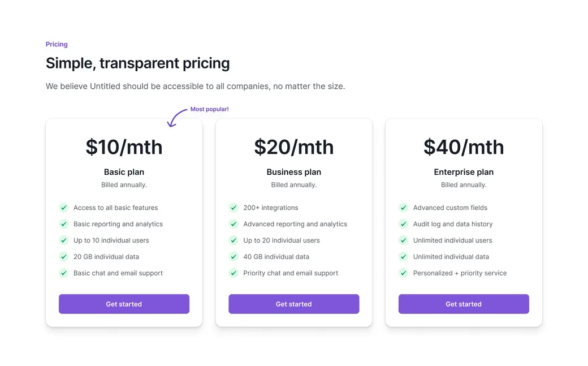This screenshot has width=588, height=366.
Task: Click the Enterprise plan title
Action: pyautogui.click(x=464, y=172)
